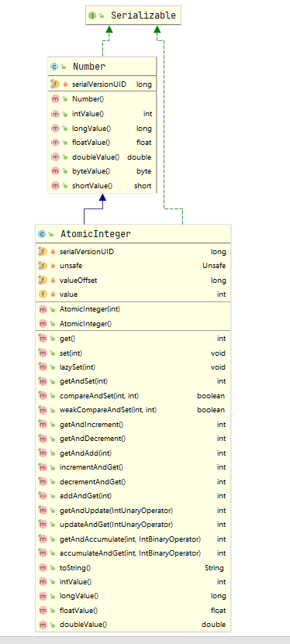Click the method icon beside byteValue()
This screenshot has height=644, width=290.
55,171
